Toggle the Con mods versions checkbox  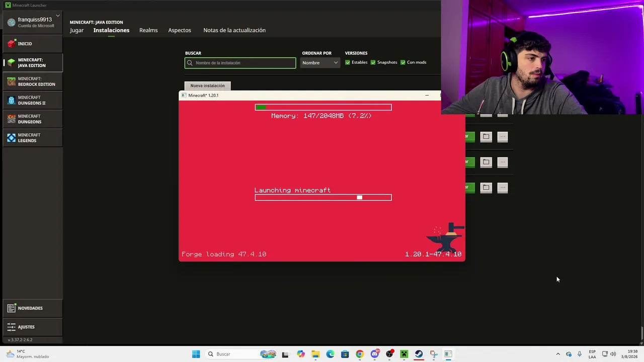pos(403,62)
